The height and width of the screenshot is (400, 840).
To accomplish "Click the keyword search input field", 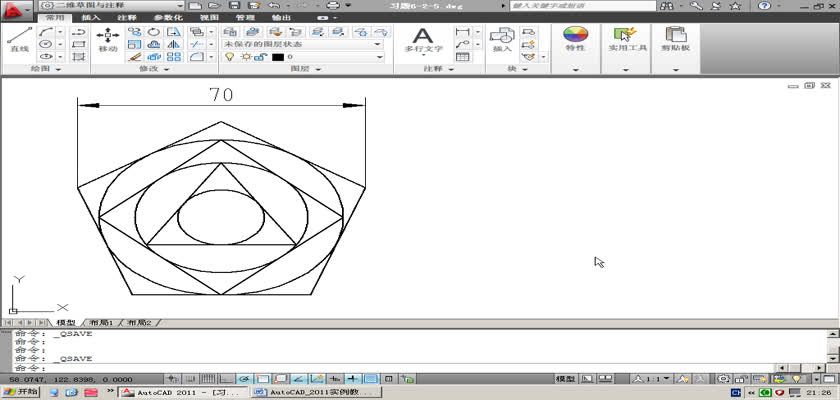I will 583,6.
